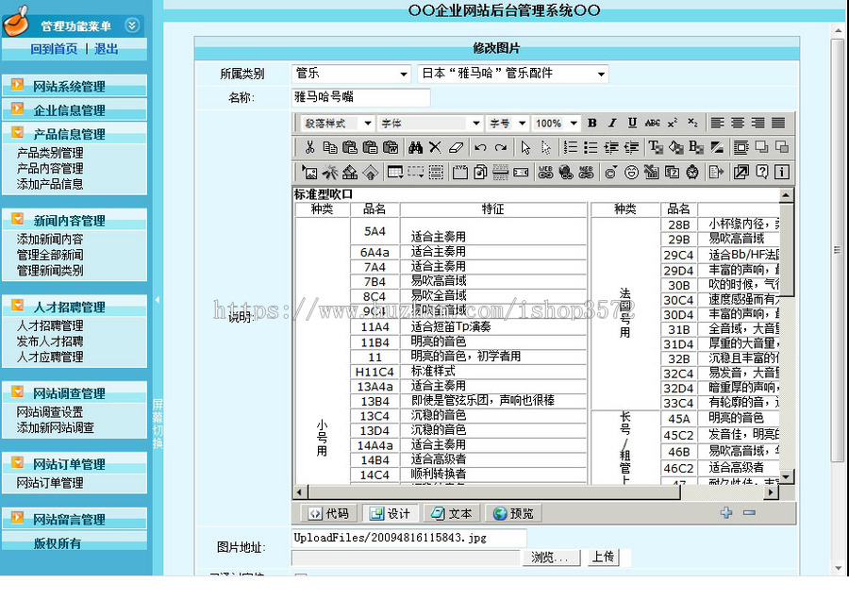Click the 名称 field containing 雅马哈号嘴
849x616 pixels.
click(360, 97)
